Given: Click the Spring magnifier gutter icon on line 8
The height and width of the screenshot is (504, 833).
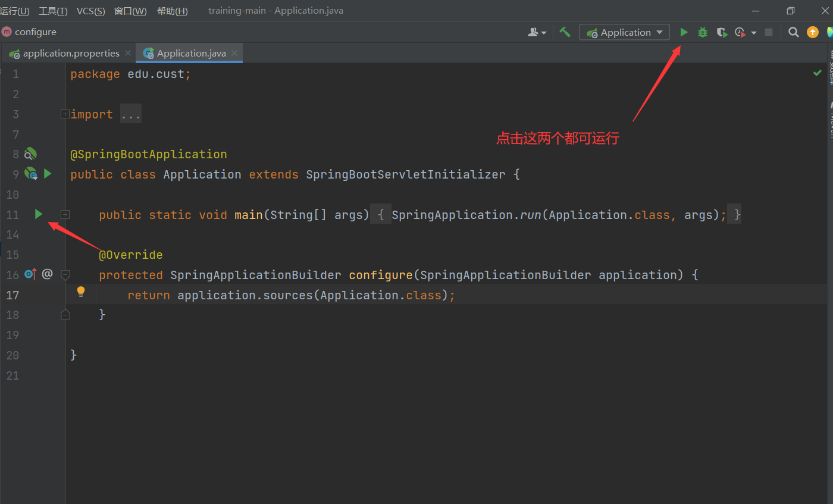Looking at the screenshot, I should [30, 154].
